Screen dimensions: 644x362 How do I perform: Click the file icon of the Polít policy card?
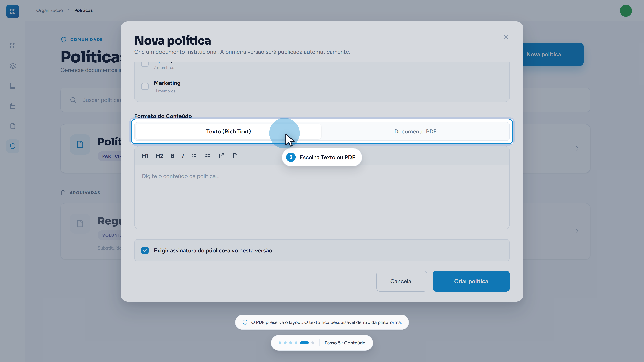[80, 144]
